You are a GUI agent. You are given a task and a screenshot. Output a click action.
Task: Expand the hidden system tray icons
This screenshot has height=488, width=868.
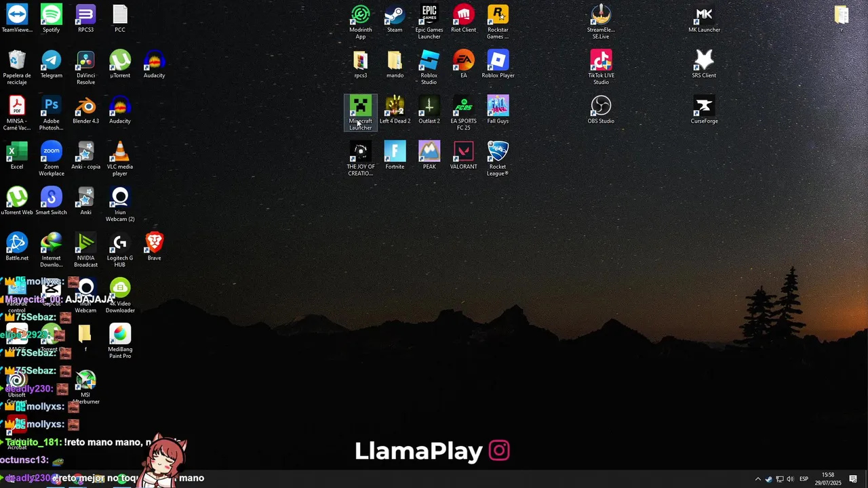(757, 479)
